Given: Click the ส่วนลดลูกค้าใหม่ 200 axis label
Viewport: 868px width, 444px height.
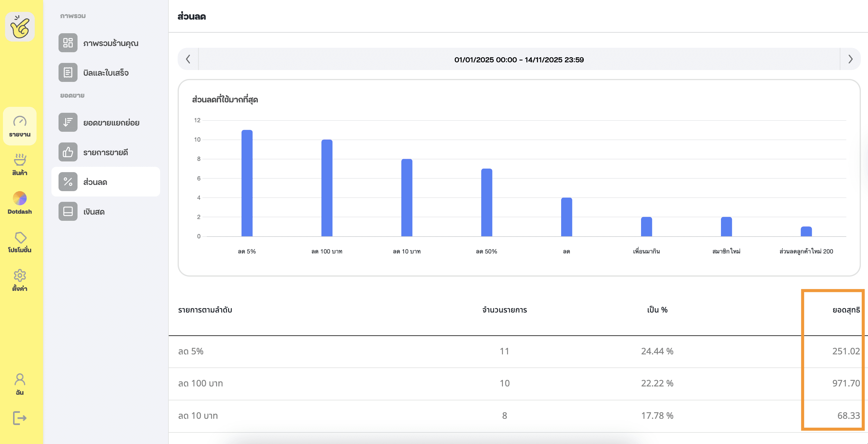Looking at the screenshot, I should point(806,251).
